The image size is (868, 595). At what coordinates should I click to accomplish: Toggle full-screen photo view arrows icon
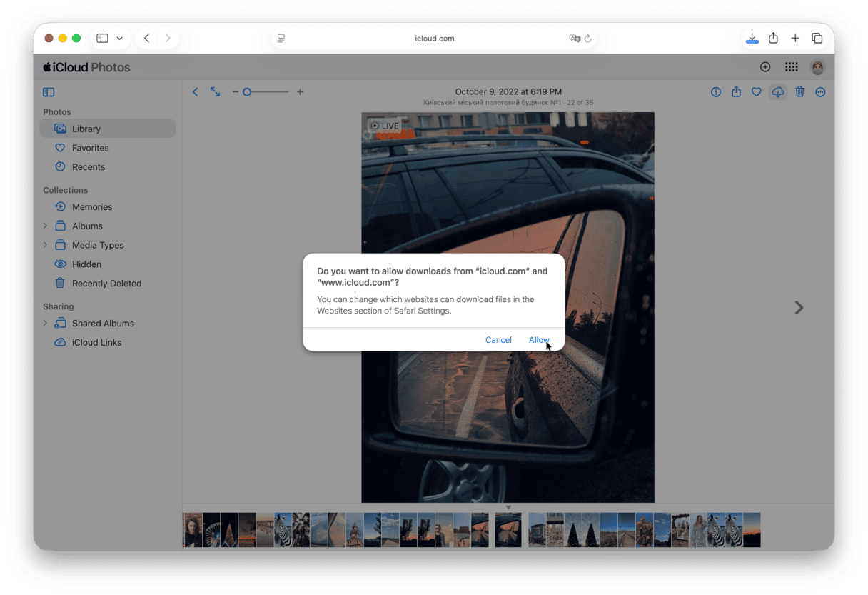coord(215,92)
